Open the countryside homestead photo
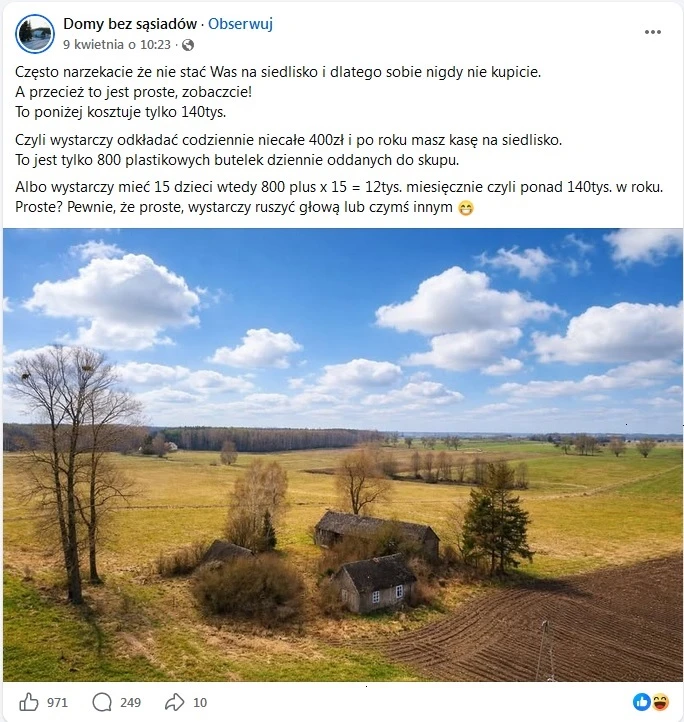Viewport: 684px width, 722px height. coord(343,454)
